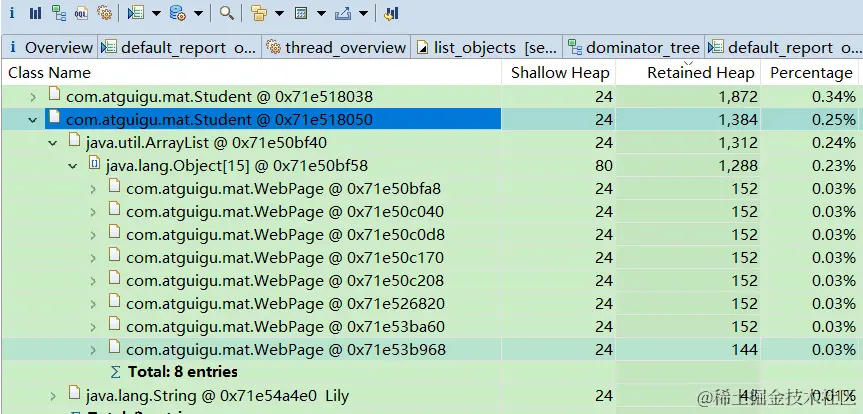This screenshot has height=414, width=863.
Task: Select row com.atguigu.mat.WebPage @ 0x71e50c208
Action: (431, 281)
